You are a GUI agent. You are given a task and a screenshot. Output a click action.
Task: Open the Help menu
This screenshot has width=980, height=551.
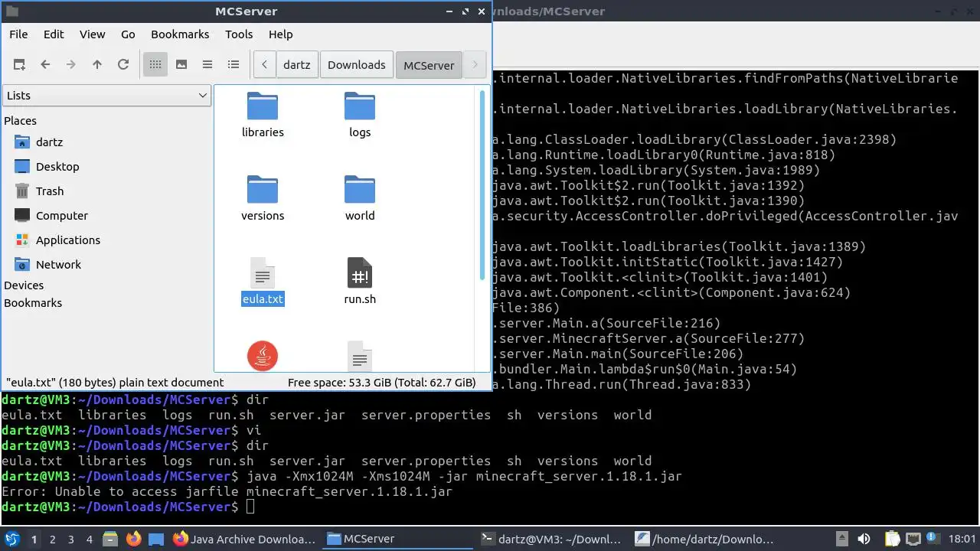pyautogui.click(x=281, y=34)
